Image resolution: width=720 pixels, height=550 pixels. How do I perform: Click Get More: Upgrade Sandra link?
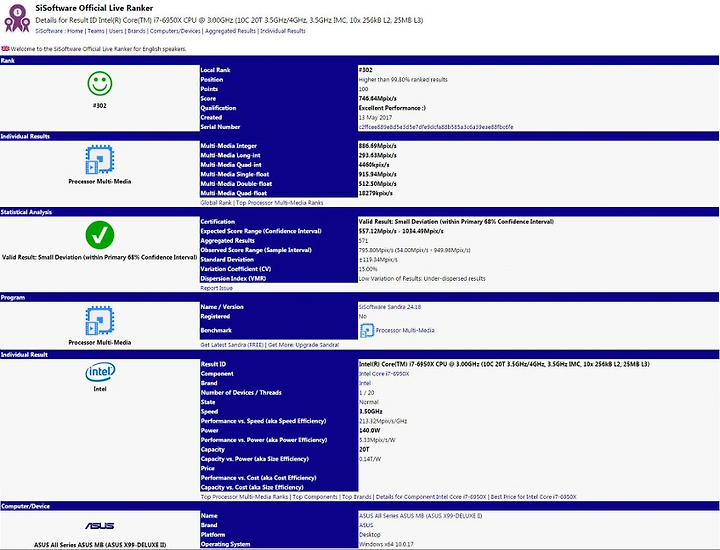pyautogui.click(x=304, y=345)
